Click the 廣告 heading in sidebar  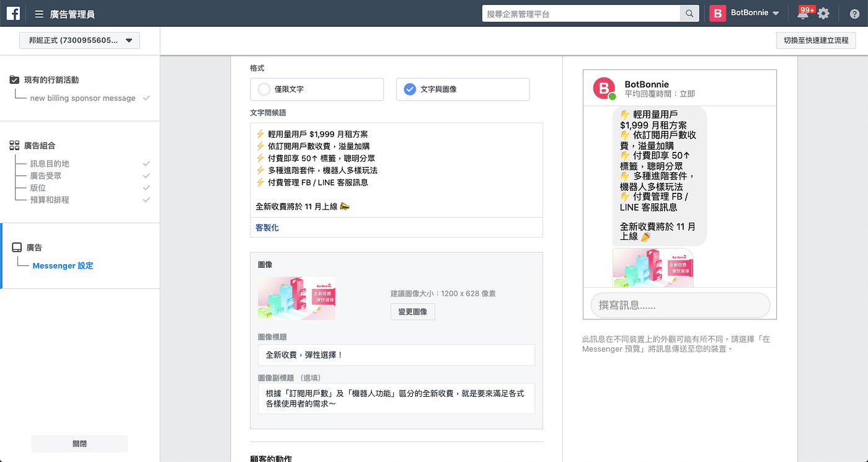point(34,247)
